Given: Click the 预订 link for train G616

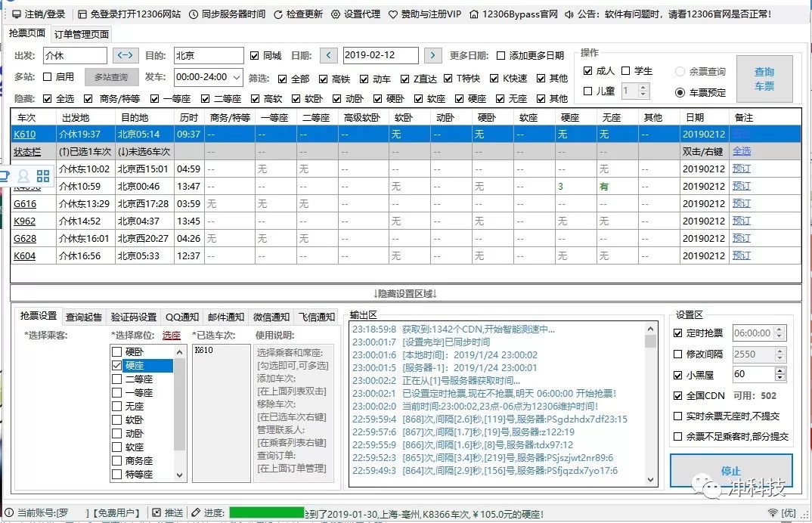Looking at the screenshot, I should 742,203.
